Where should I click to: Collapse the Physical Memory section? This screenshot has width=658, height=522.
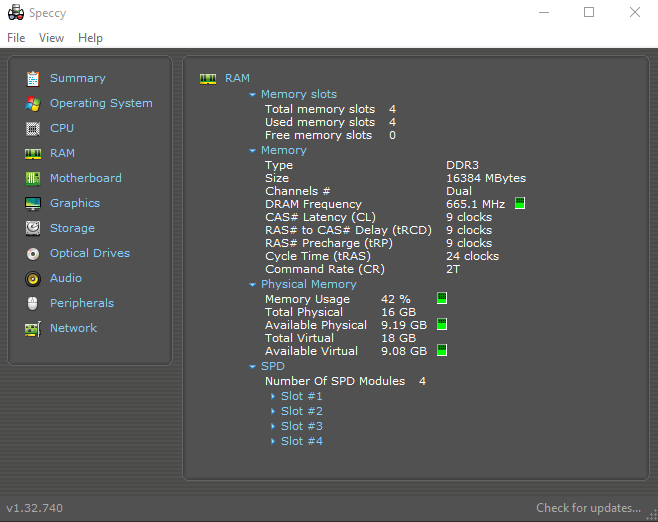click(252, 285)
